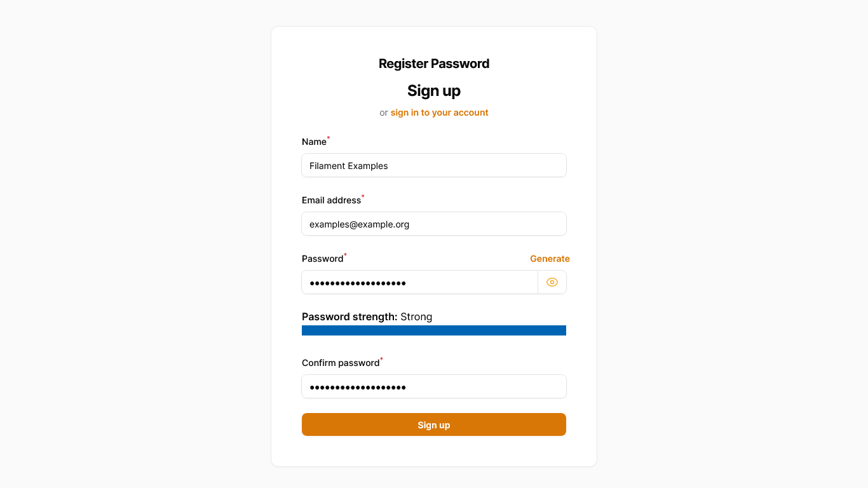Select the Email address input field

[x=434, y=224]
